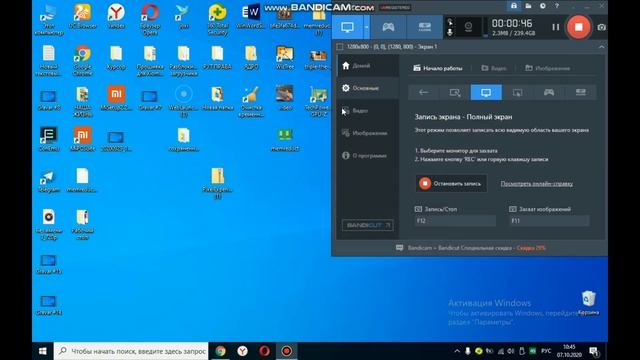Switch to the Images tab in Home
This screenshot has width=640, height=360.
pyautogui.click(x=548, y=68)
